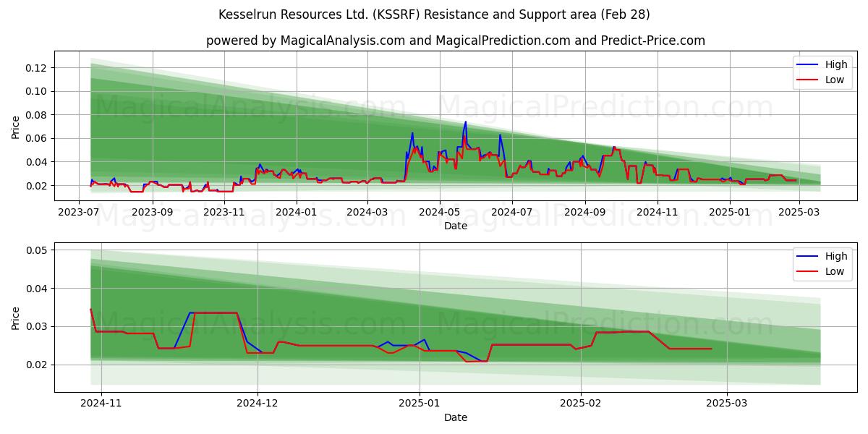Click the '0.06' y-axis label on top chart
868x434 pixels.
36,138
